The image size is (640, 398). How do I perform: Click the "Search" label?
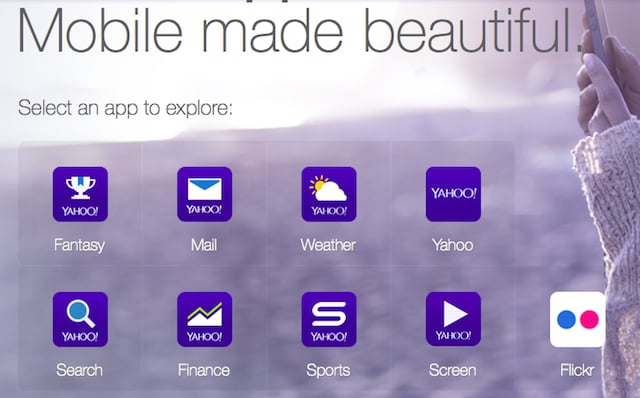(80, 370)
